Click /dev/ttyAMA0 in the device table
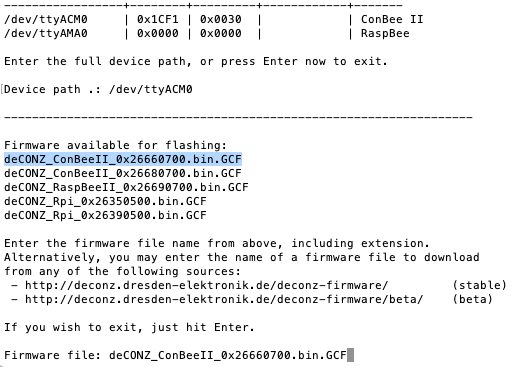Screen dimensions: 518x367 coord(46,33)
